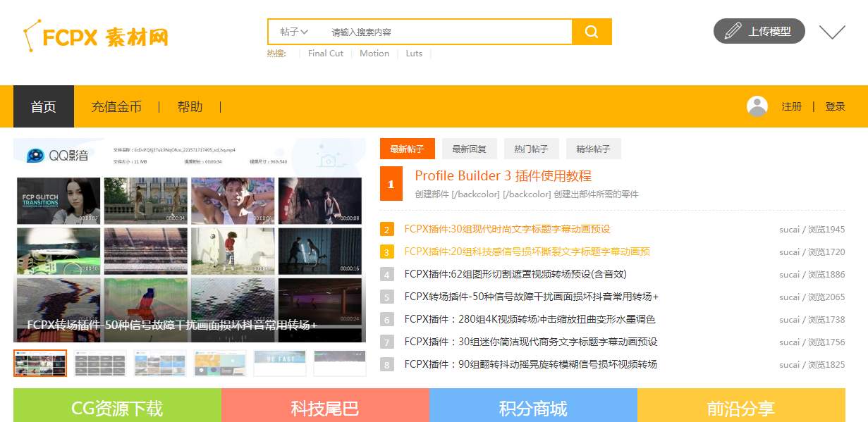
Task: Open the 热门帖子 tab
Action: tap(531, 148)
